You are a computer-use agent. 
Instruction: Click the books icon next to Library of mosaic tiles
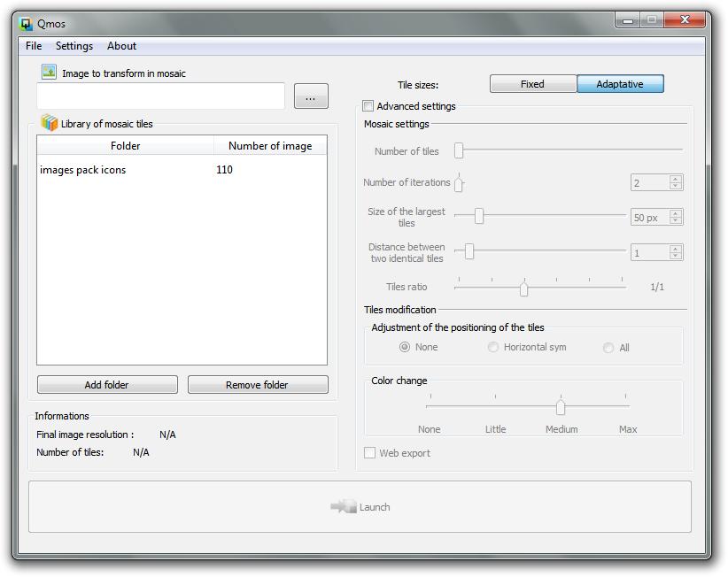point(50,123)
